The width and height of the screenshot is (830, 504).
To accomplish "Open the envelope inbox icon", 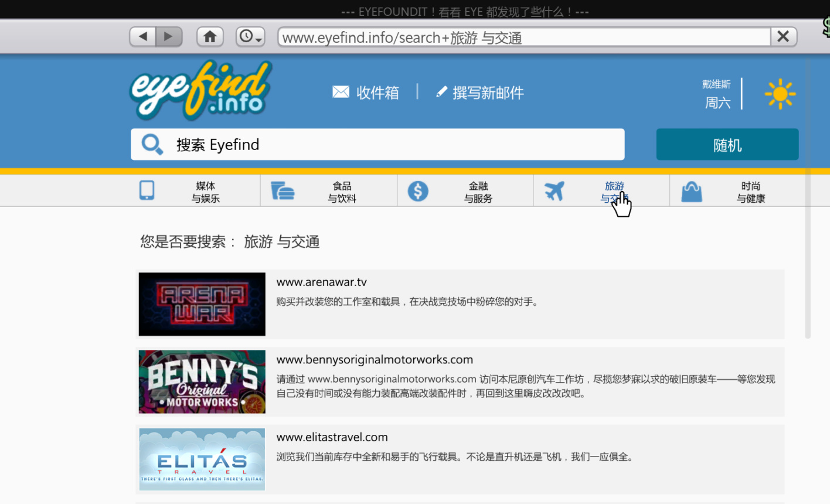I will click(x=341, y=92).
